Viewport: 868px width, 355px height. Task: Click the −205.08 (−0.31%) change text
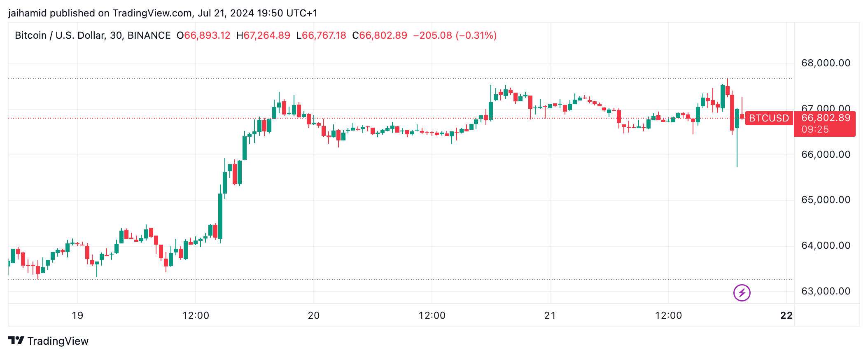455,35
